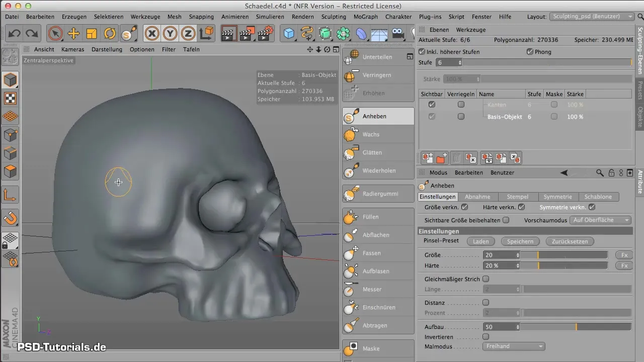This screenshot has height=362, width=644.
Task: Click the Fx button beside Größe
Action: 624,255
